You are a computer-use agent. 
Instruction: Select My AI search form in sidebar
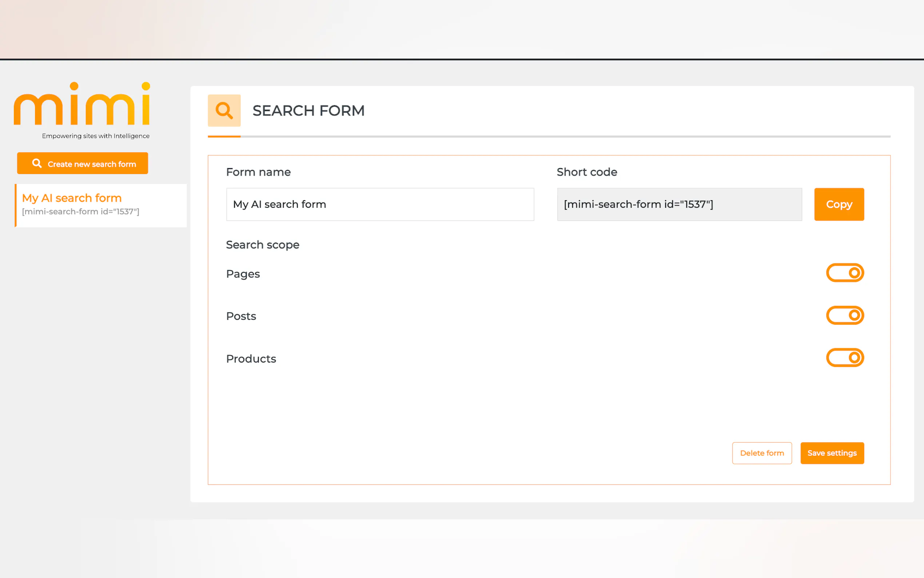[72, 198]
